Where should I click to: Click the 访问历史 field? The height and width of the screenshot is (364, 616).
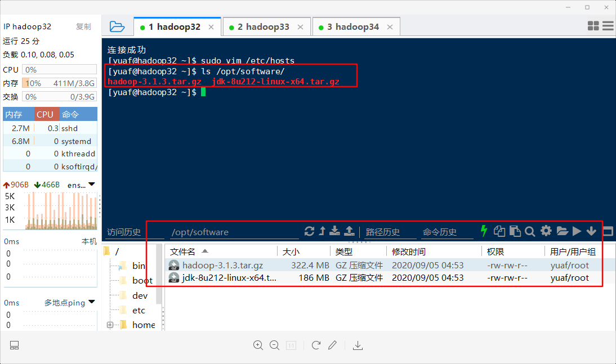tap(135, 232)
